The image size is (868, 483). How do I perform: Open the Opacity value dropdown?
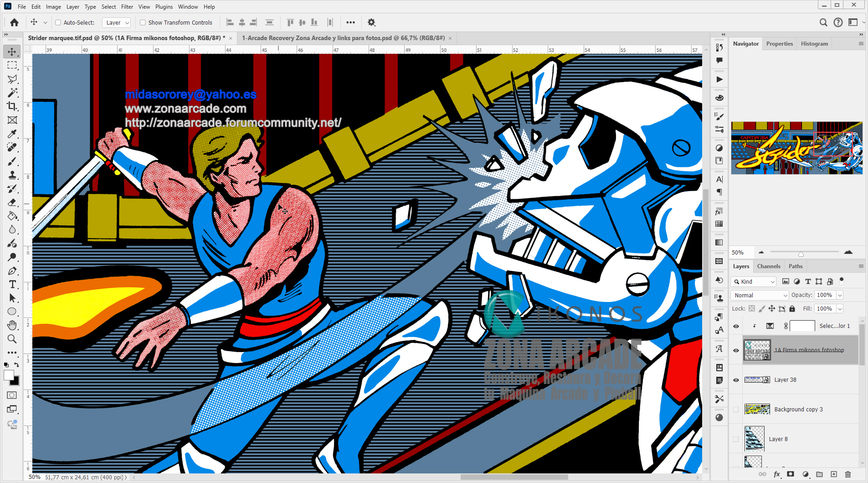click(x=839, y=295)
